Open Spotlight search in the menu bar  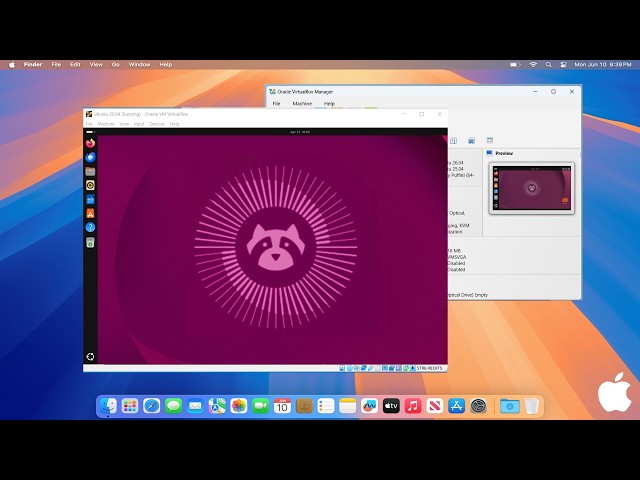click(549, 64)
